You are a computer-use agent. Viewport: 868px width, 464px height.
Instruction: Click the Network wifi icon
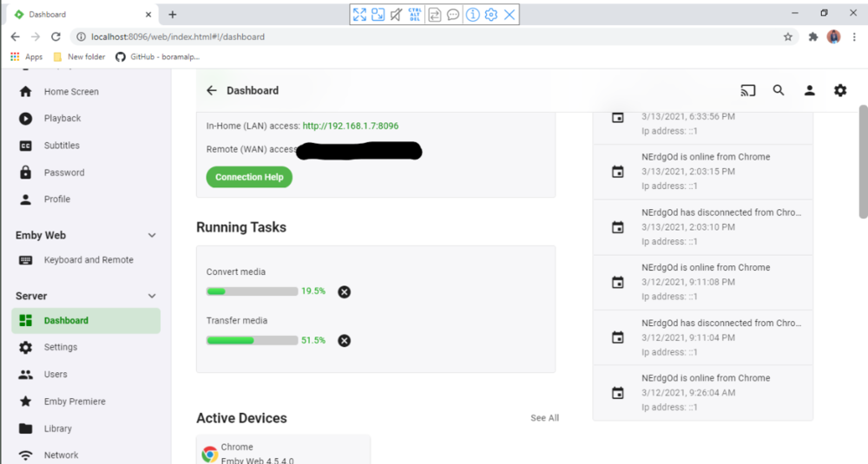click(25, 455)
